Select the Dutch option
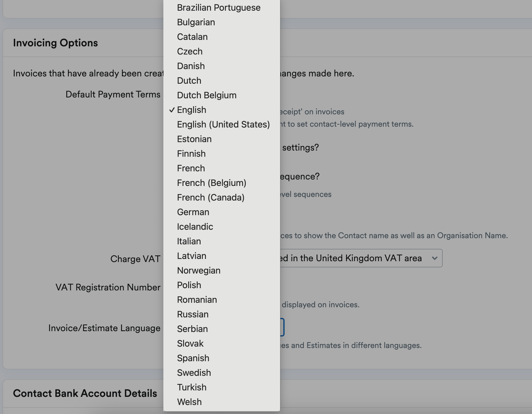The width and height of the screenshot is (532, 414). [222, 81]
